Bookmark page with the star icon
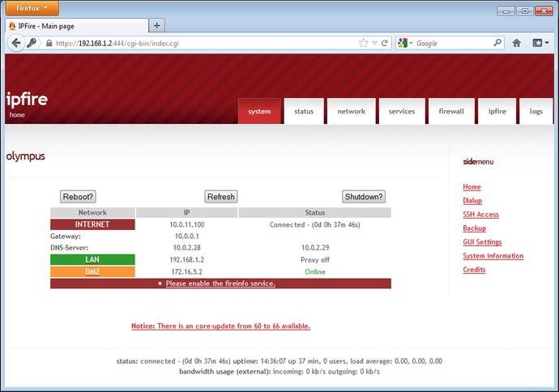This screenshot has height=392, width=559. [x=363, y=43]
